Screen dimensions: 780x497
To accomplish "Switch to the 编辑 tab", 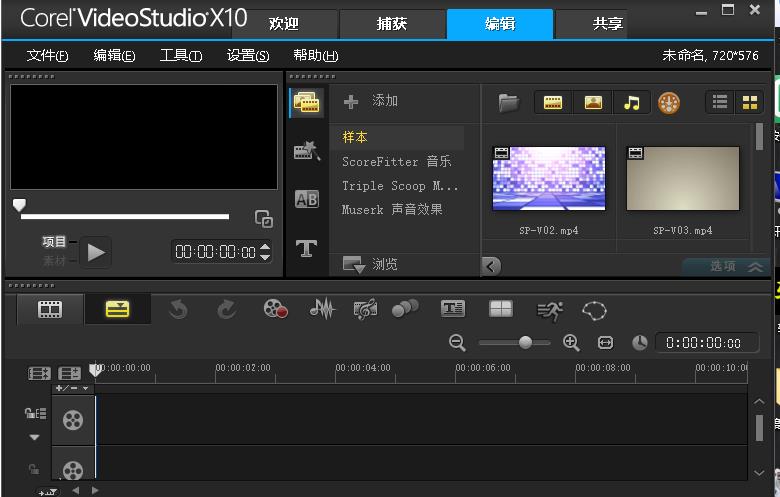I will [500, 24].
